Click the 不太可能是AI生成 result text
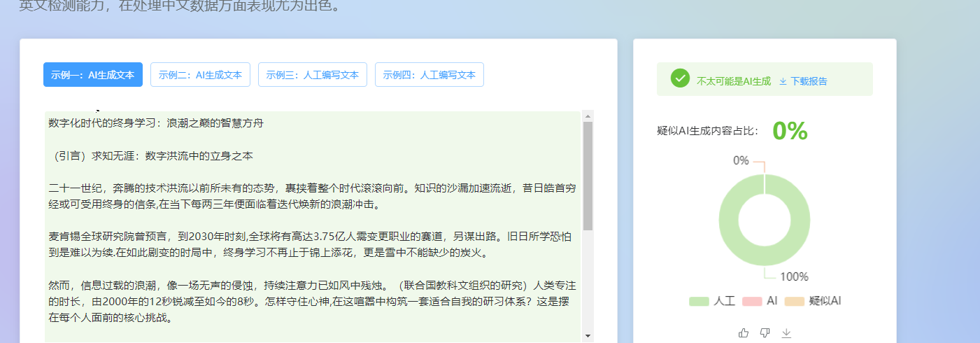The image size is (980, 343). 734,81
